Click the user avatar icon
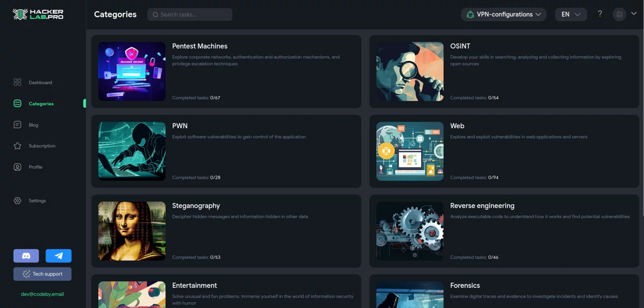Viewport: 644px width, 308px height. click(x=619, y=15)
